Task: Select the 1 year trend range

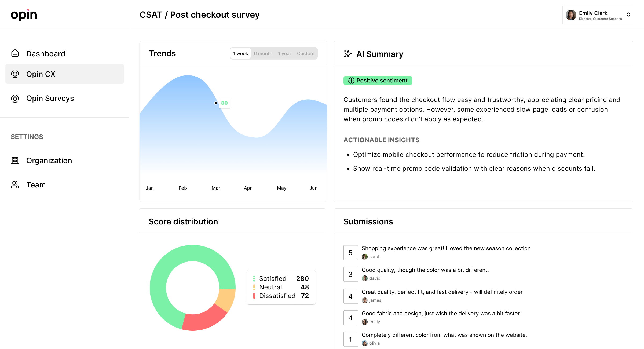Action: pyautogui.click(x=284, y=53)
